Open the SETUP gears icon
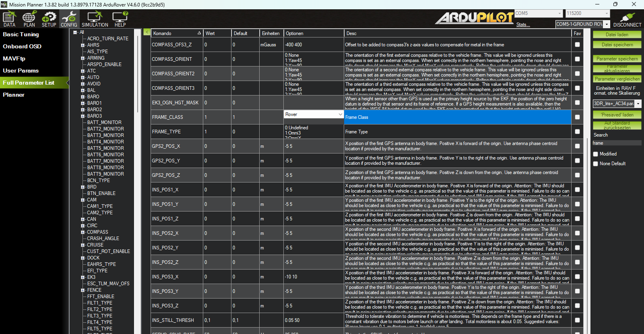Image resolution: width=644 pixels, height=334 pixels. coord(49,19)
